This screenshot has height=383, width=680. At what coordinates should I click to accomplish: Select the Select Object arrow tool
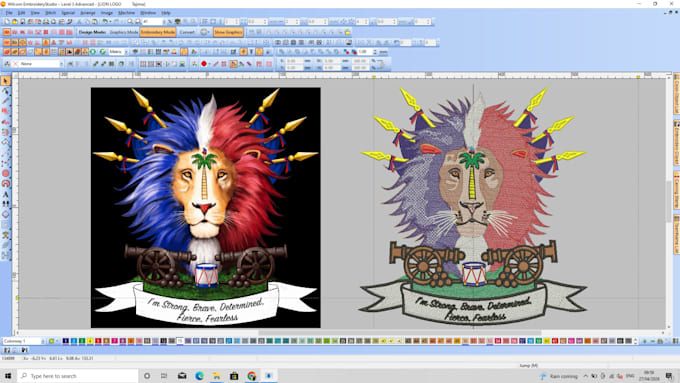[x=6, y=81]
